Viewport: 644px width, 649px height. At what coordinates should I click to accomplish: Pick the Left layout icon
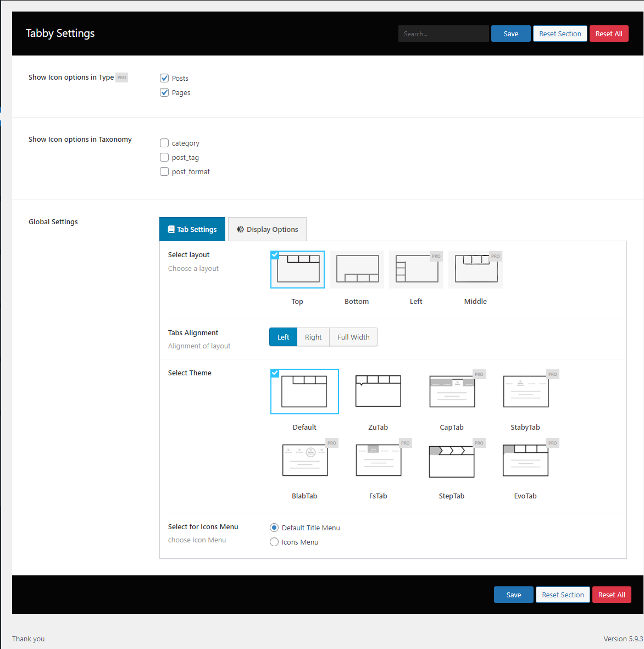pos(416,269)
